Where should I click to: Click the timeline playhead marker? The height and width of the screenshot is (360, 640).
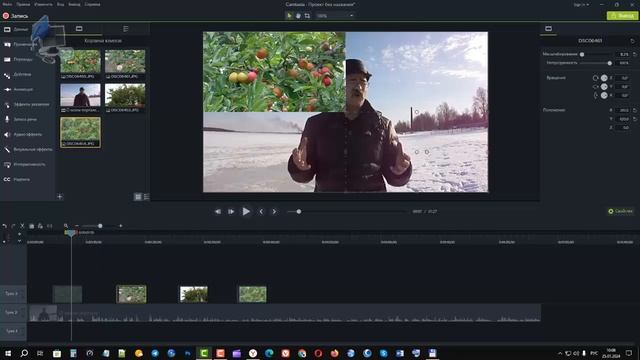tap(71, 233)
